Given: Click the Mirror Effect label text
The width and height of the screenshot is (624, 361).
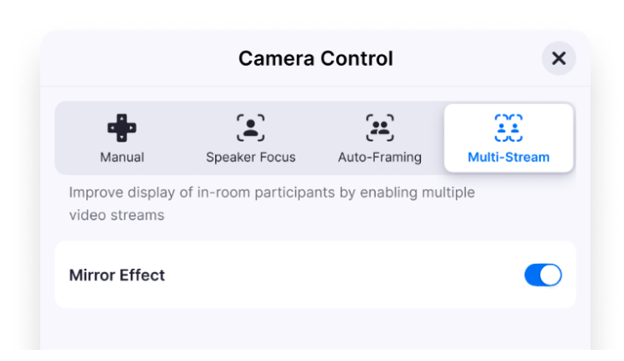Looking at the screenshot, I should tap(117, 275).
